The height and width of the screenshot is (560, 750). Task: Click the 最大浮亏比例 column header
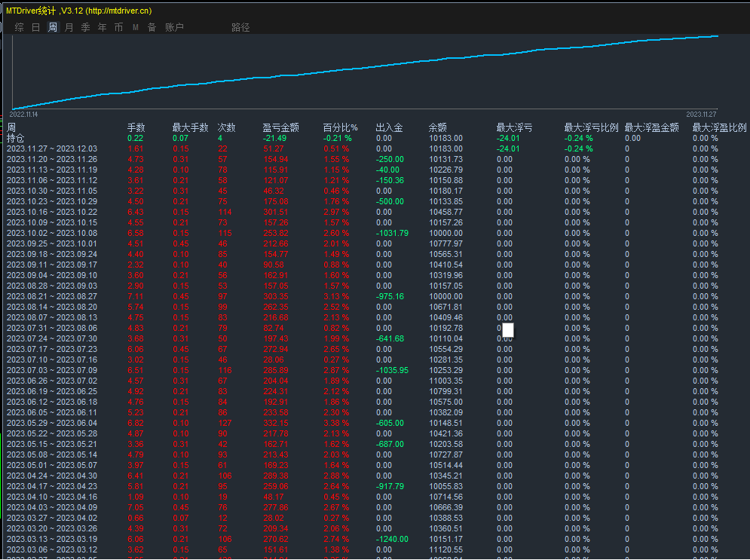pos(591,128)
